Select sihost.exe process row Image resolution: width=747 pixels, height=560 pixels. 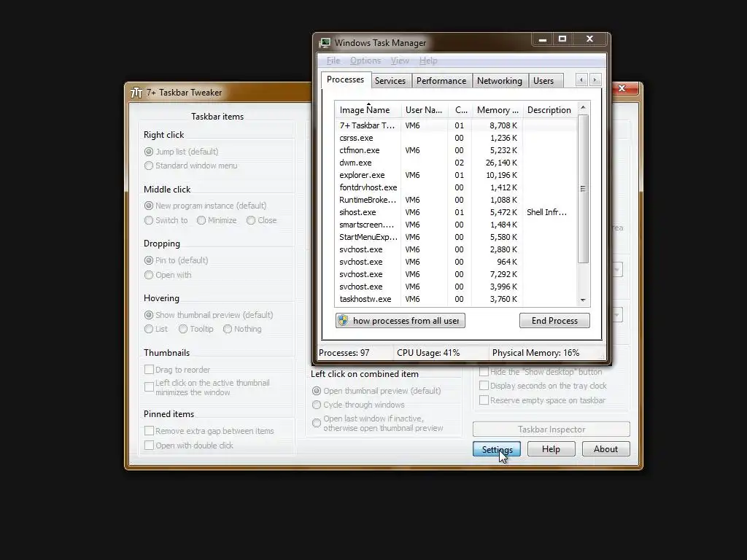click(456, 212)
